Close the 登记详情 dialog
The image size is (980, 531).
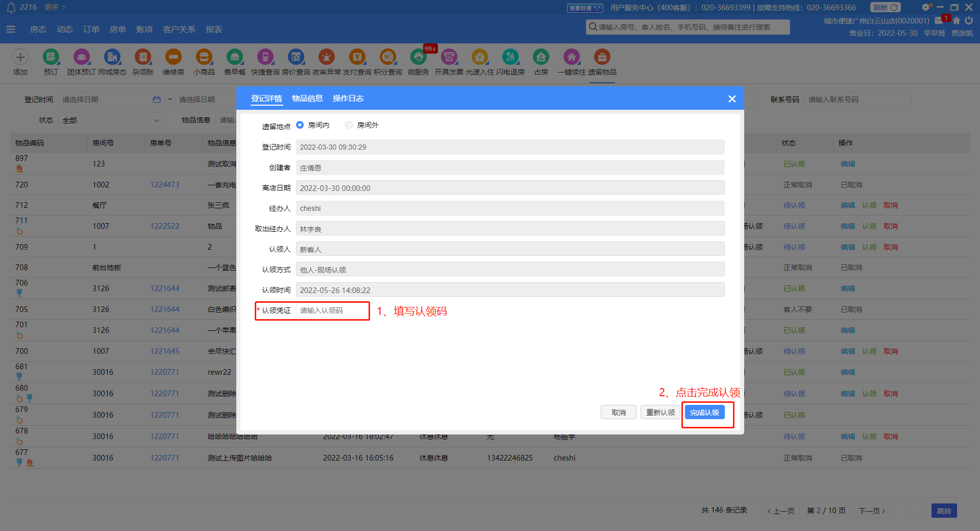pyautogui.click(x=732, y=99)
